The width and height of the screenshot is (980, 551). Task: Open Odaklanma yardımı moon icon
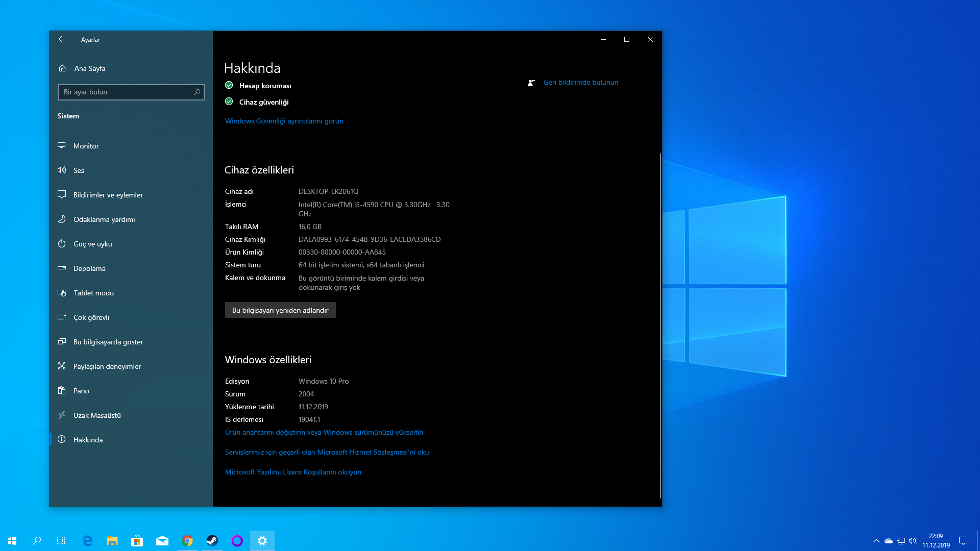coord(62,219)
